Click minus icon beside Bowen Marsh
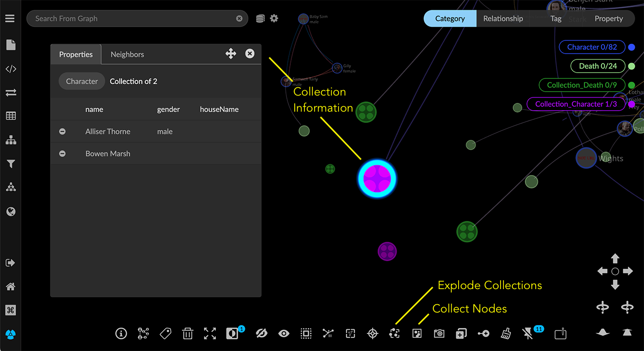This screenshot has width=644, height=351. click(x=62, y=154)
